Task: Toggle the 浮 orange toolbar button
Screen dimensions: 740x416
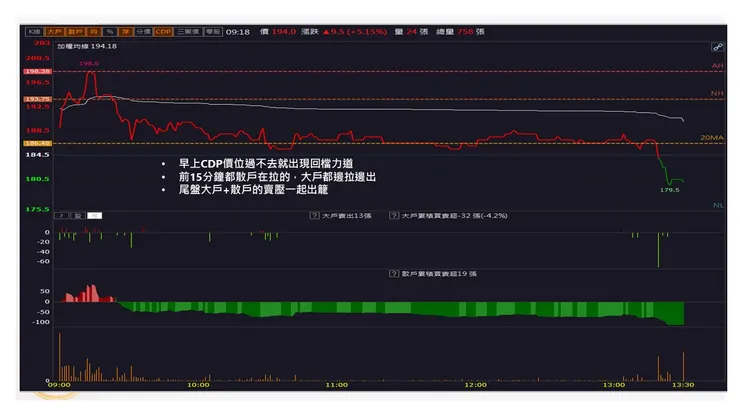Action: [126, 32]
